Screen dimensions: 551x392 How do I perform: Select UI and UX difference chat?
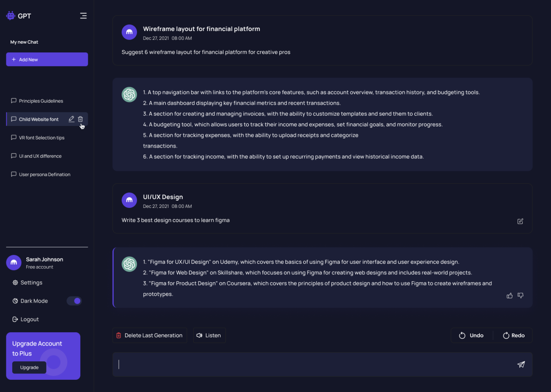pos(40,156)
